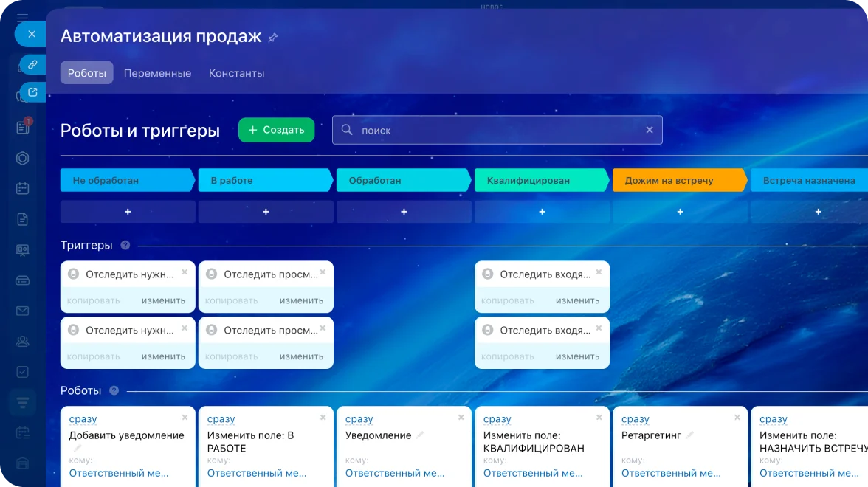
Task: Open the calendar icon in the left sidebar
Action: coord(22,188)
